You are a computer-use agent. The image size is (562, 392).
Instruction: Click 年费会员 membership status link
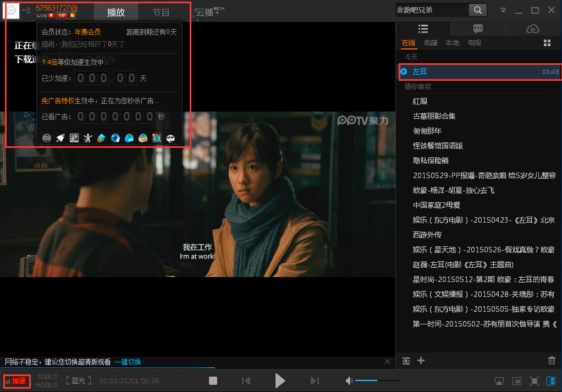point(87,32)
